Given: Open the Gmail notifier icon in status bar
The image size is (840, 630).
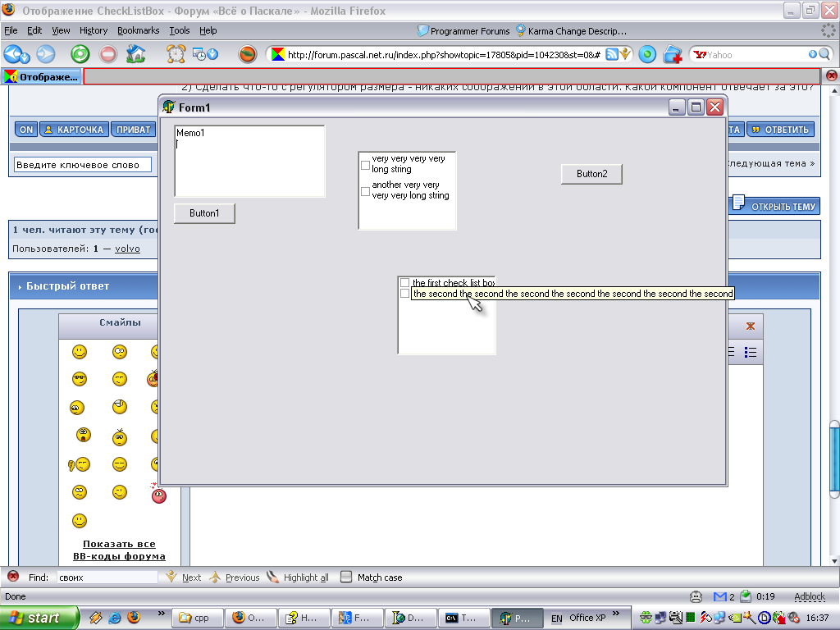Looking at the screenshot, I should (x=720, y=596).
